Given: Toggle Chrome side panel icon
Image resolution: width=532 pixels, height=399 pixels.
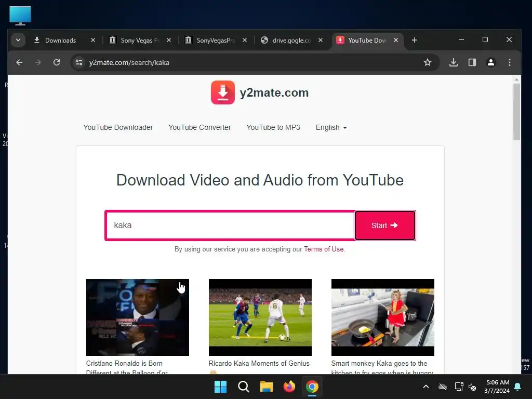Looking at the screenshot, I should click(x=472, y=62).
